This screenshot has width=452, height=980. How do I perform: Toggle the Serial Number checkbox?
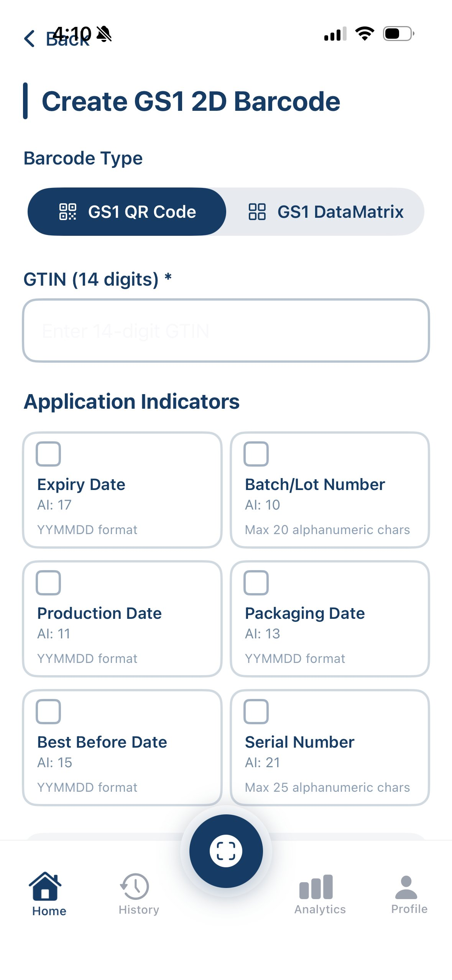click(256, 712)
